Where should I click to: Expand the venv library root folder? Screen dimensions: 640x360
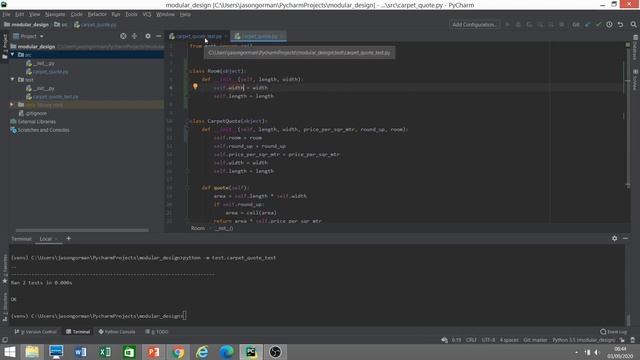click(x=12, y=104)
